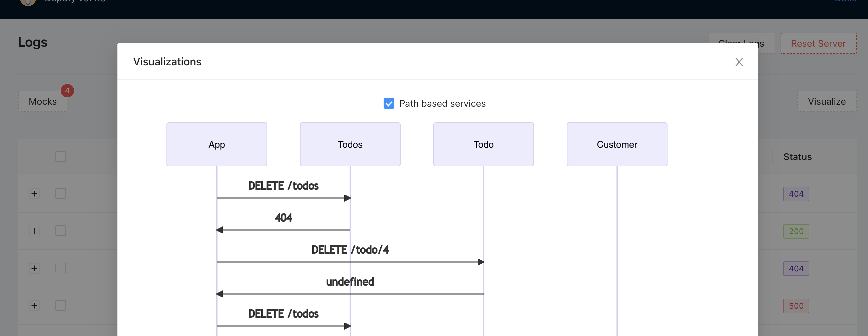Click the Reset Server button
This screenshot has width=868, height=336.
coord(818,43)
